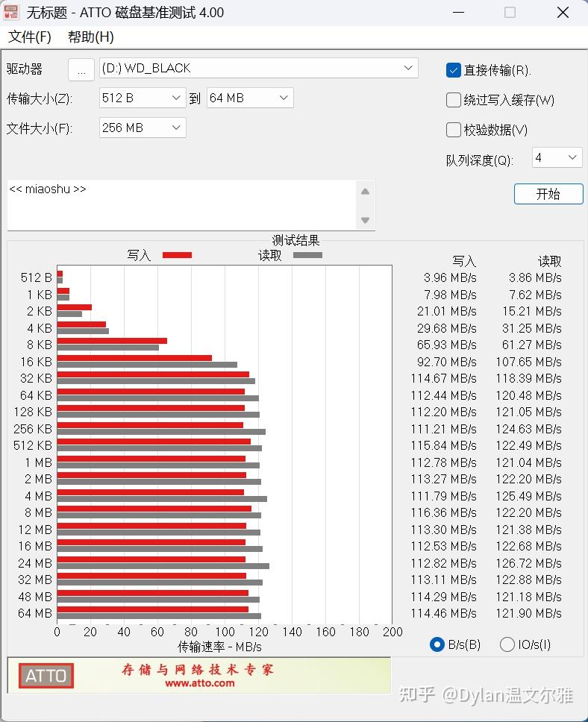Select the IO/s(I) radio button
This screenshot has height=722, width=588.
point(507,644)
